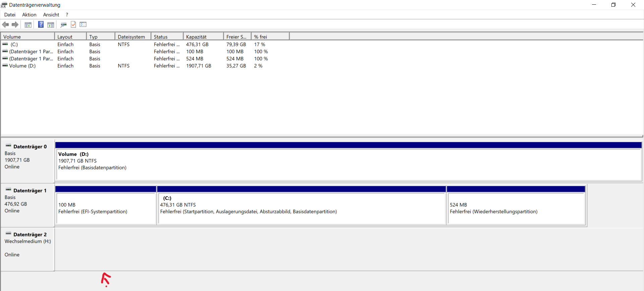
Task: Click the 2 % free cell
Action: pyautogui.click(x=258, y=66)
